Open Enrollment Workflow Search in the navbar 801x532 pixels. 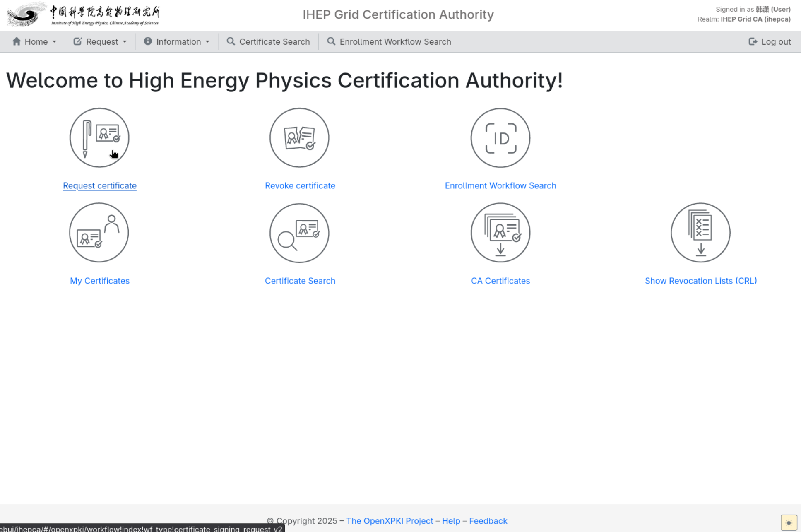[x=389, y=42]
